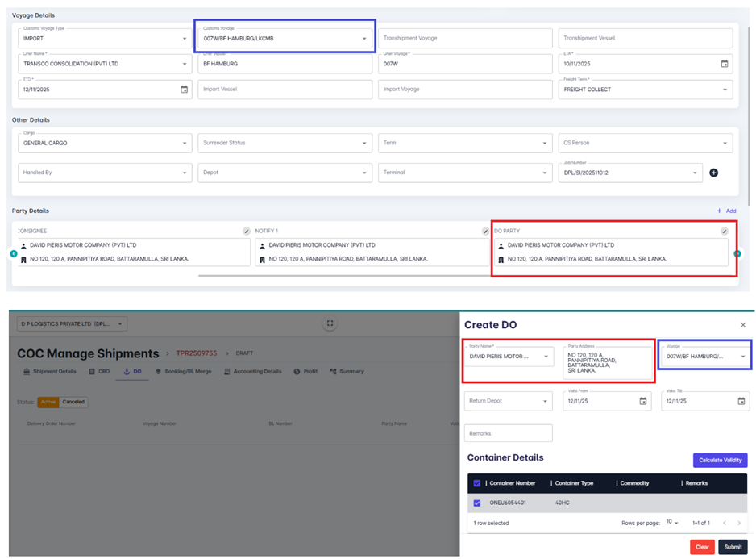
Task: Expand the Customs Voyage dropdown
Action: (x=363, y=39)
